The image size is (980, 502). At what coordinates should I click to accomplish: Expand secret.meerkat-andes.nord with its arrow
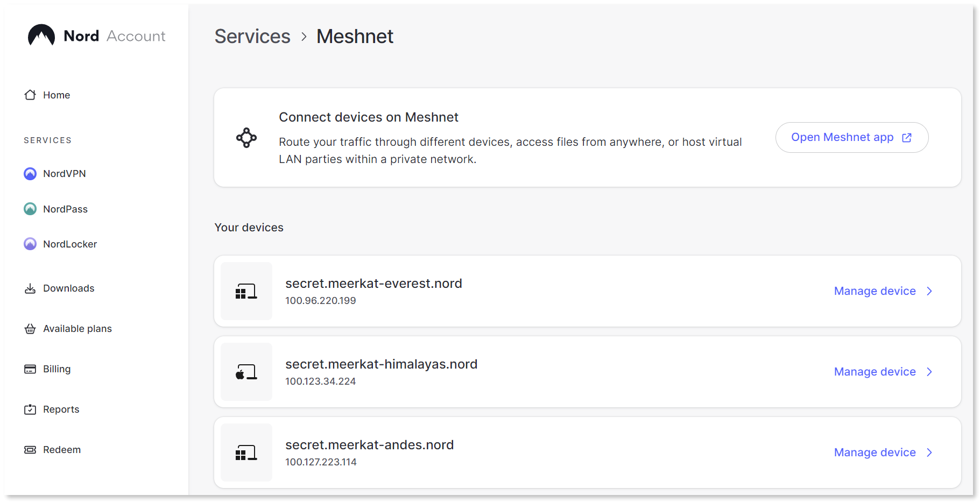(929, 452)
